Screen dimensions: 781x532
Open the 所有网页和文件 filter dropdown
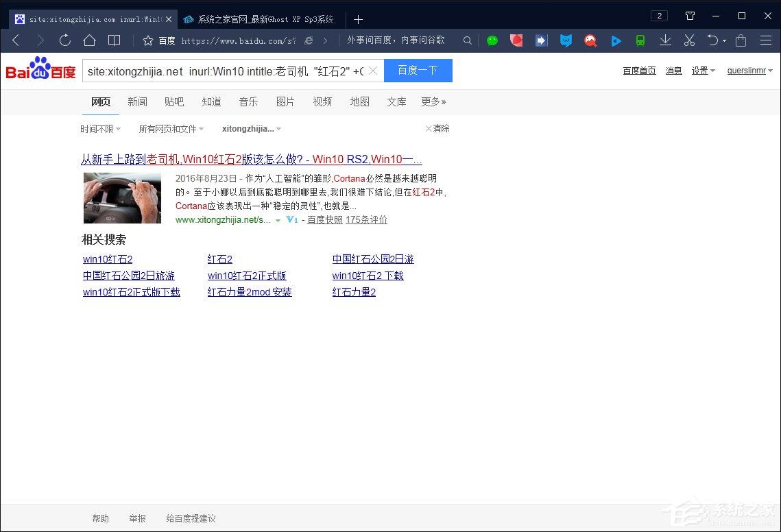point(170,128)
